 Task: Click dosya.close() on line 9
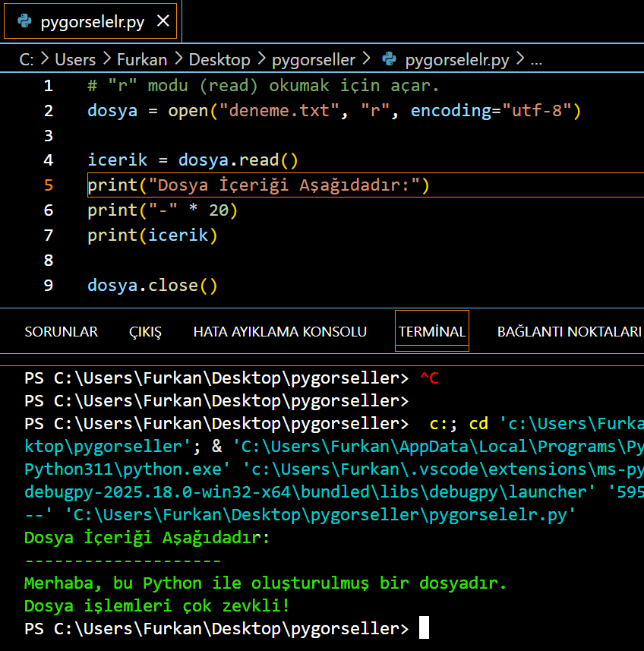(153, 286)
